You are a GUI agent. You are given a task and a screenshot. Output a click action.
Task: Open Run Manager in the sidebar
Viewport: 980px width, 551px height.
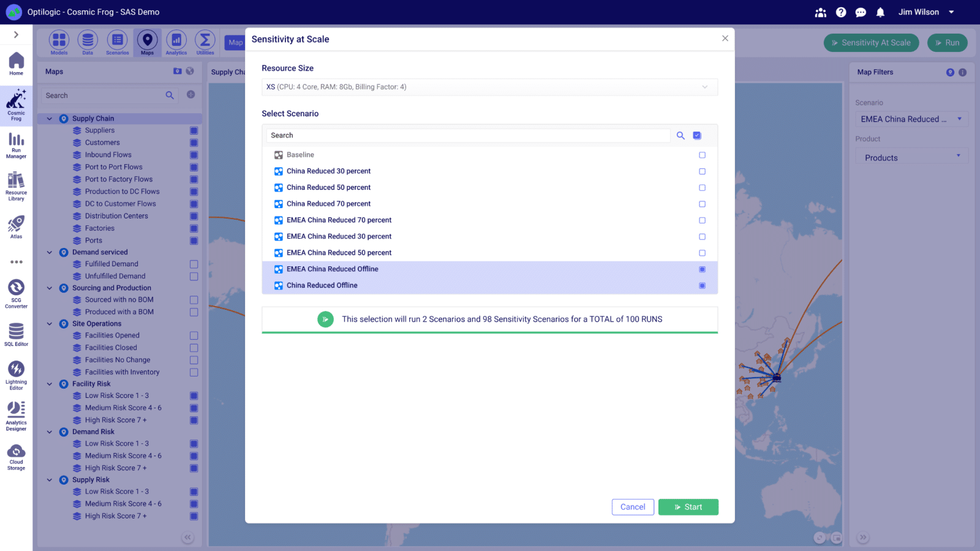(x=16, y=146)
